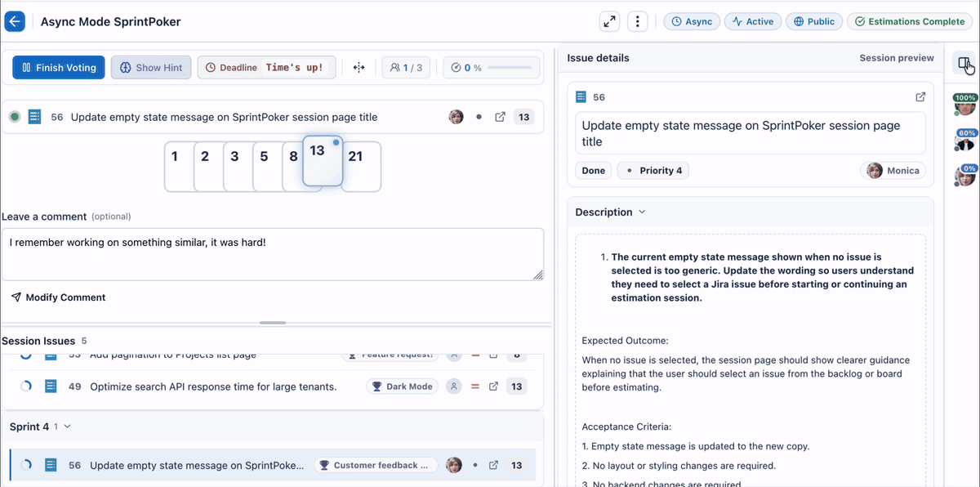
Task: Click the priority dot in voting issue header
Action: pyautogui.click(x=479, y=117)
